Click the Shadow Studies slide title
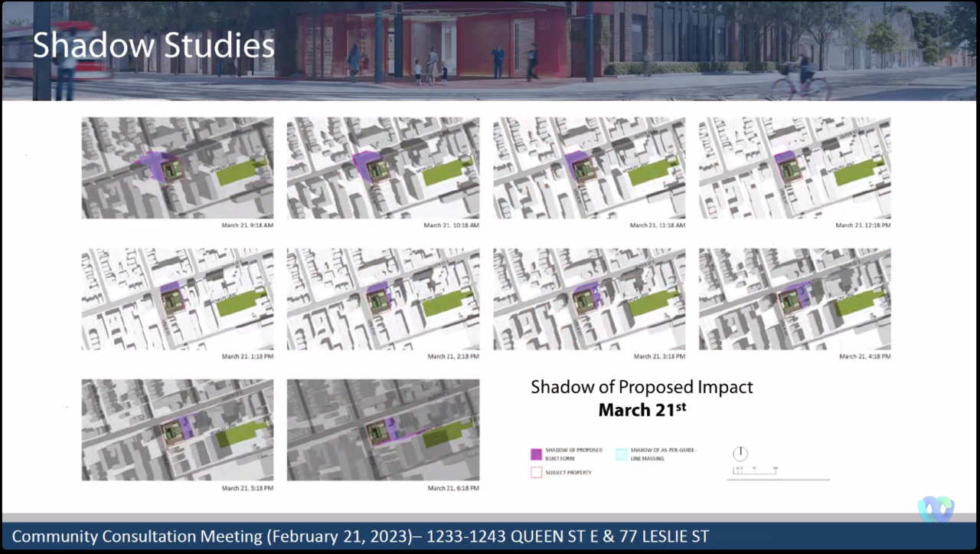This screenshot has height=554, width=980. [153, 46]
